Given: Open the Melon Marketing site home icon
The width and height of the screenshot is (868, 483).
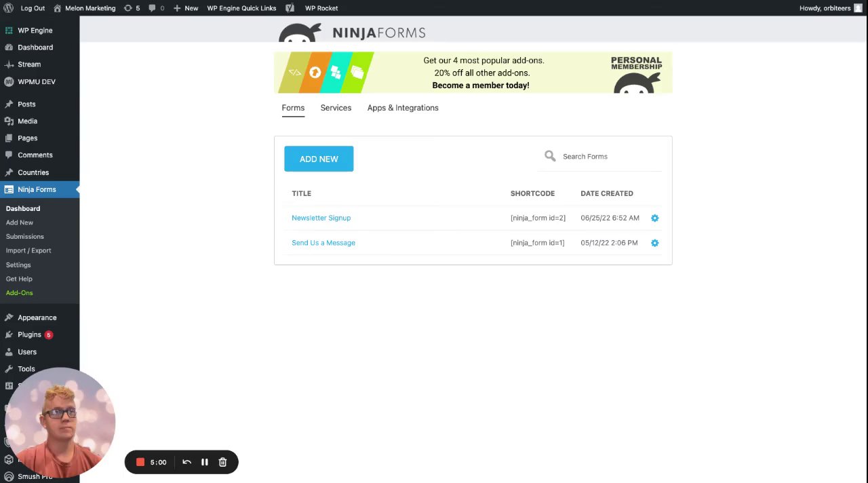Looking at the screenshot, I should 58,8.
